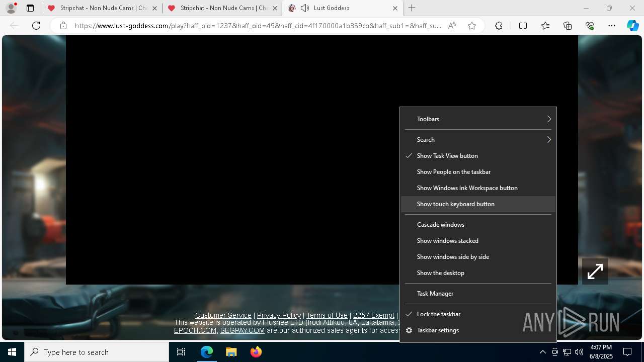Open Taskbar settings
The width and height of the screenshot is (644, 362).
[478, 330]
